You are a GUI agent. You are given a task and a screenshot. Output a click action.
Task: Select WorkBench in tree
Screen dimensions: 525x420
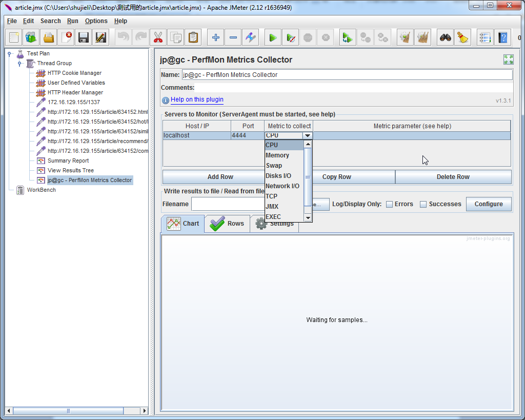(x=41, y=190)
